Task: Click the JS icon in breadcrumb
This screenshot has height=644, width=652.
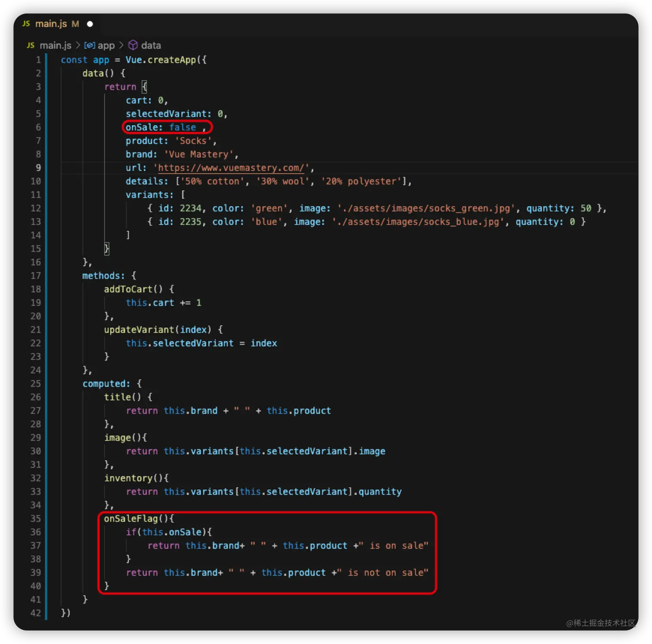Action: pyautogui.click(x=31, y=45)
